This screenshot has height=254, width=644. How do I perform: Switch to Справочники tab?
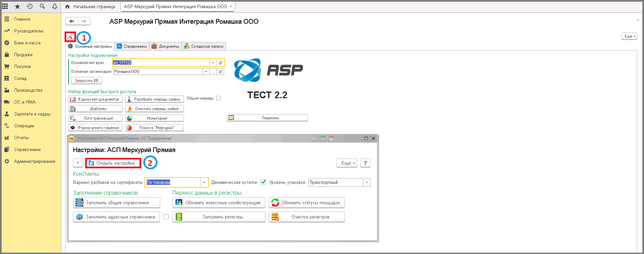132,46
